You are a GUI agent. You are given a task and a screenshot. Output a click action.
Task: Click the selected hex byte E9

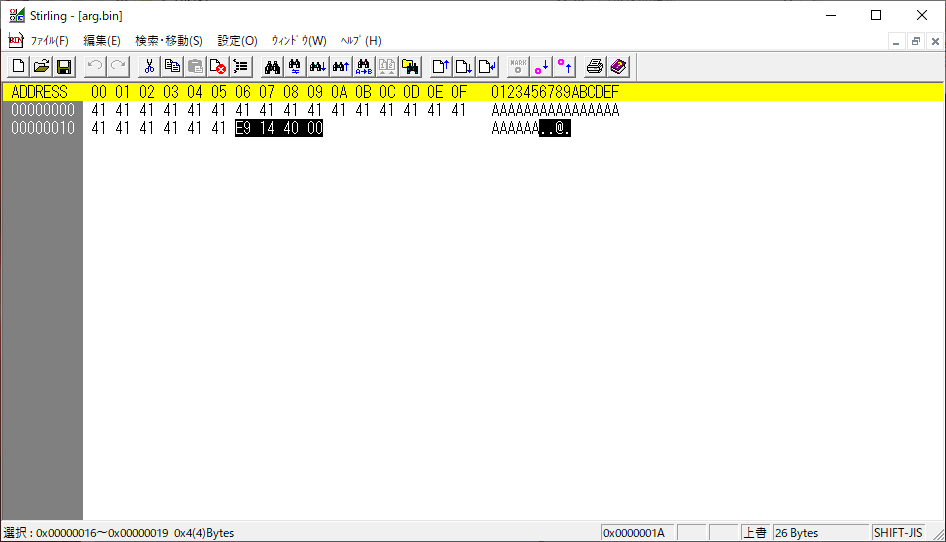[x=243, y=128]
